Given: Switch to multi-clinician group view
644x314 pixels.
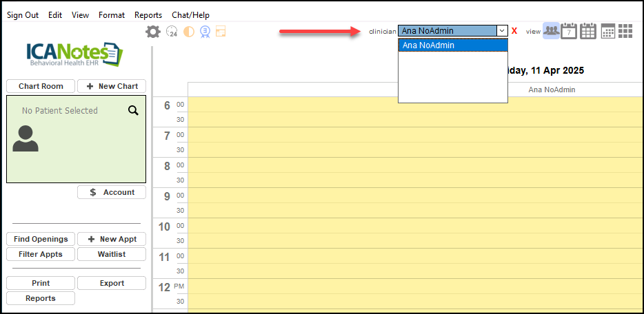Looking at the screenshot, I should (x=551, y=31).
